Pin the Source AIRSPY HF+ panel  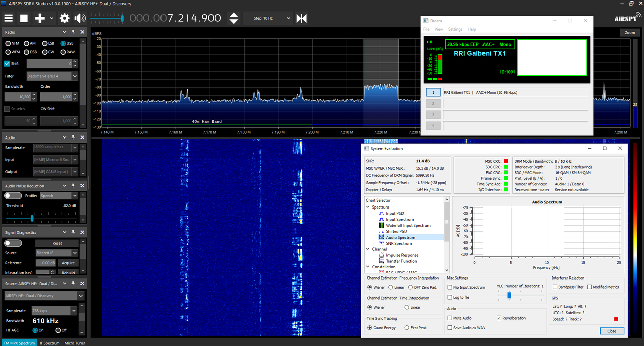click(74, 284)
